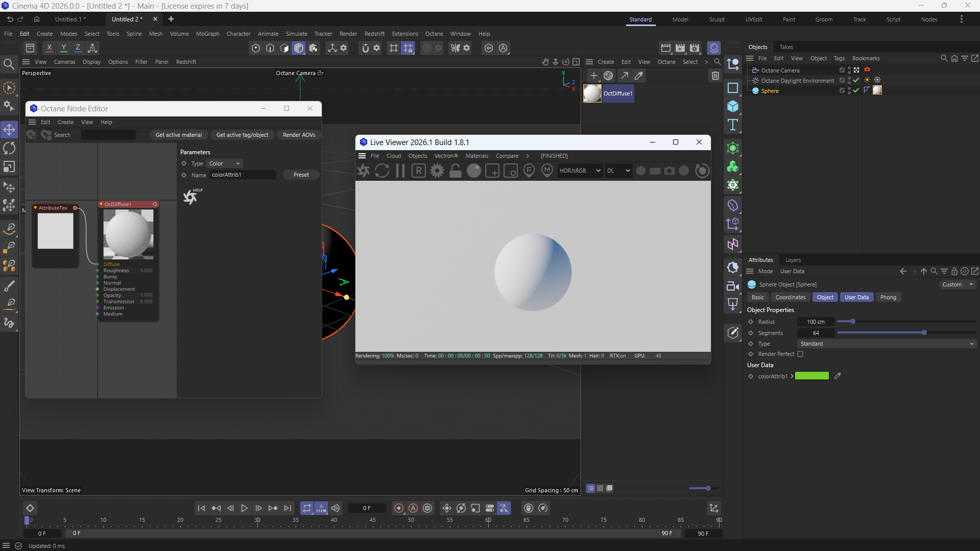Select the Move tool in left toolbar
Screen dimensions: 980x551
9,130
